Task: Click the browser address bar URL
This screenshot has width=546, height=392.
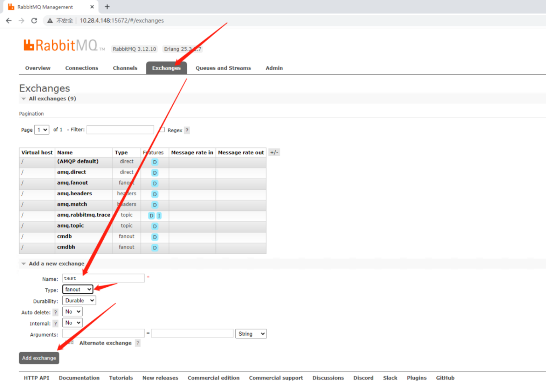Action: pyautogui.click(x=122, y=20)
